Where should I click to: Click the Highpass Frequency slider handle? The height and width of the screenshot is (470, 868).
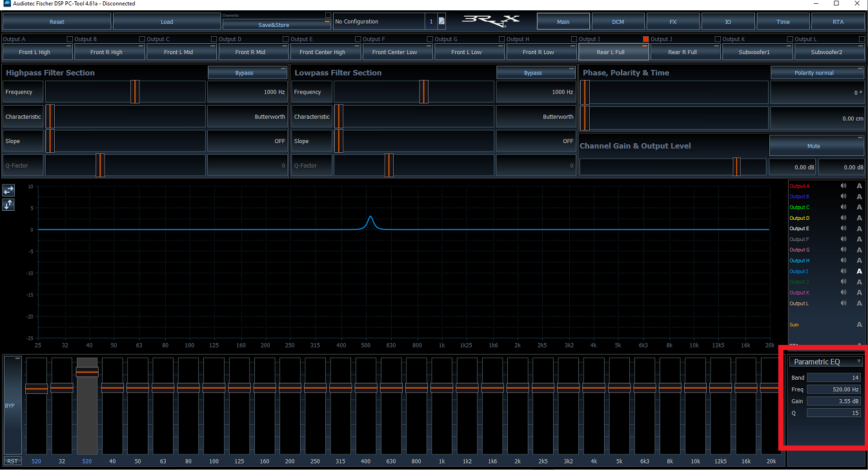click(x=135, y=92)
